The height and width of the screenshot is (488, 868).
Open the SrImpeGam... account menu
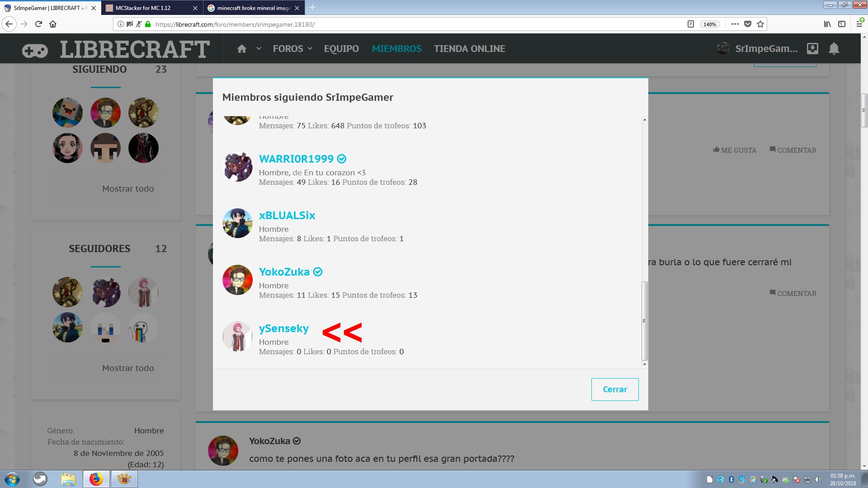(757, 48)
